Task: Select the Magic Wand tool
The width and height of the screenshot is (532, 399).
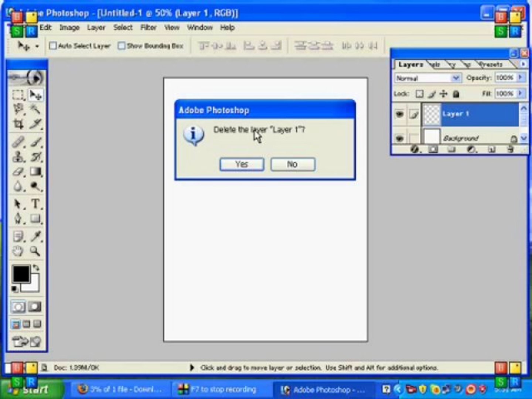Action: coord(35,109)
